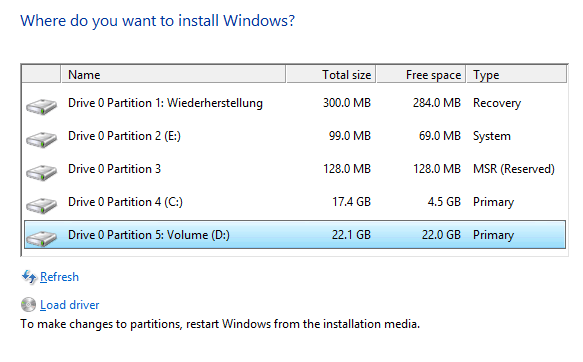Select Drive 0 Partition 2 (E:) row
The height and width of the screenshot is (362, 583).
pyautogui.click(x=295, y=136)
